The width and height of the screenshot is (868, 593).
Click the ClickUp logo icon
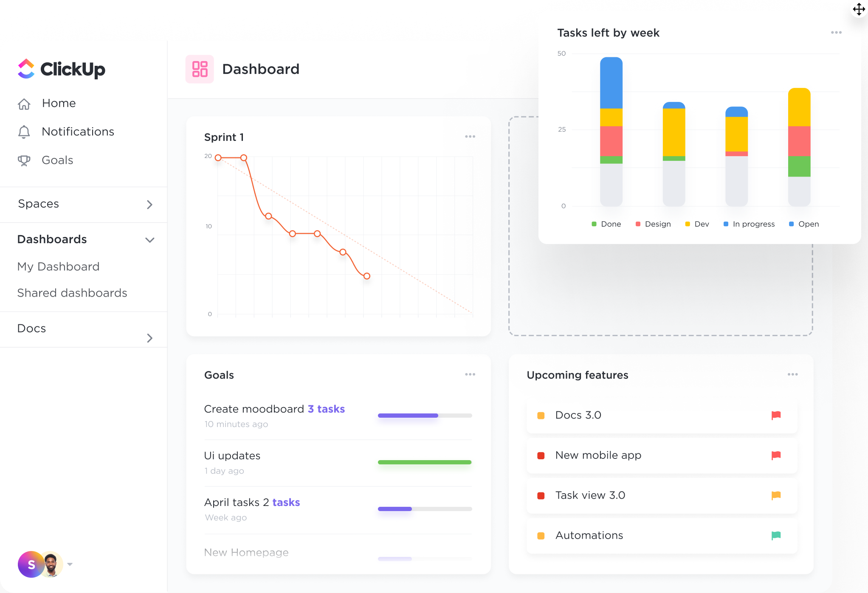click(x=26, y=69)
